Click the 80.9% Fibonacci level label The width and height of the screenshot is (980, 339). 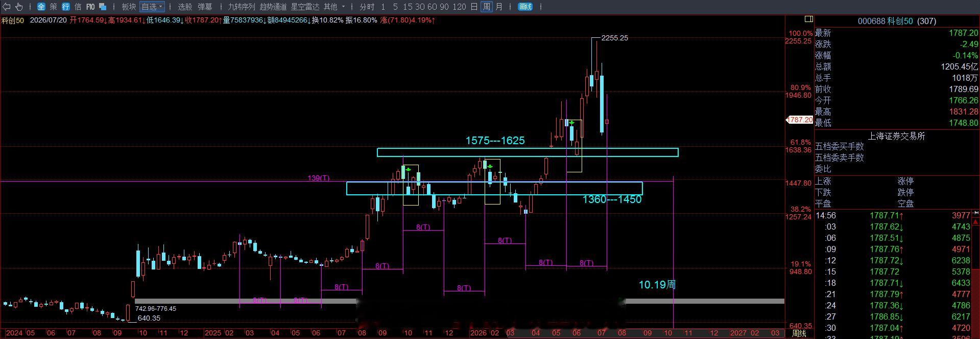click(x=800, y=87)
